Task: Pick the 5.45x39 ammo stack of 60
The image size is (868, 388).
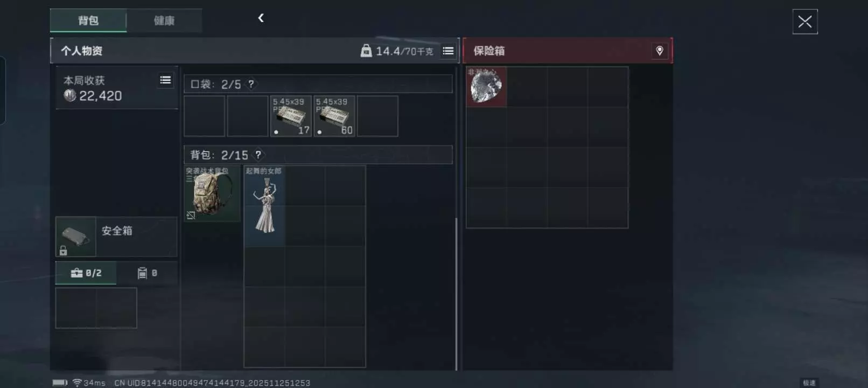Action: 334,116
